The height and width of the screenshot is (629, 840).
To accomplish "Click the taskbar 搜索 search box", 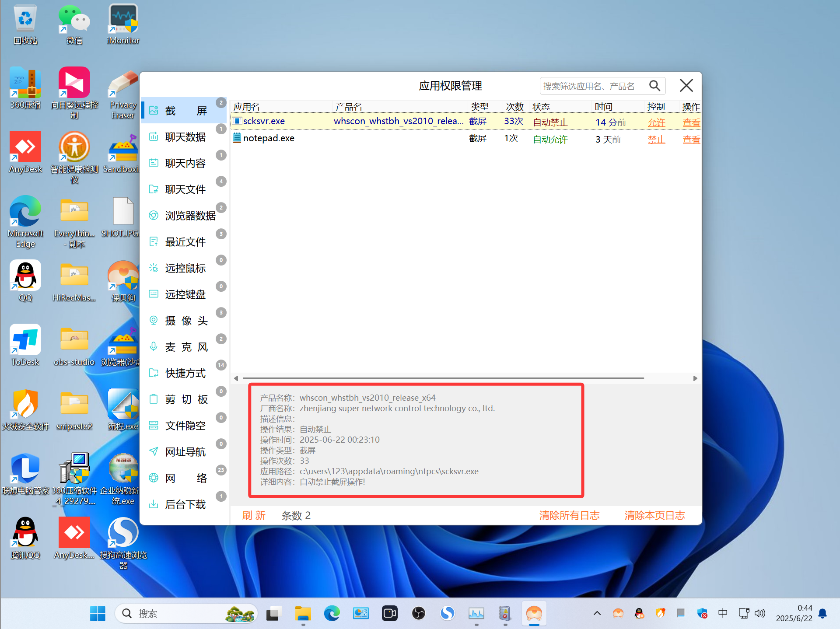I will coord(186,613).
